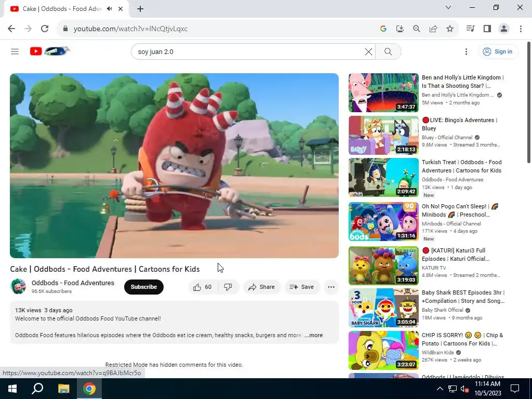The image size is (532, 399).
Task: Go to the YouTube home logo
Action: click(x=49, y=51)
